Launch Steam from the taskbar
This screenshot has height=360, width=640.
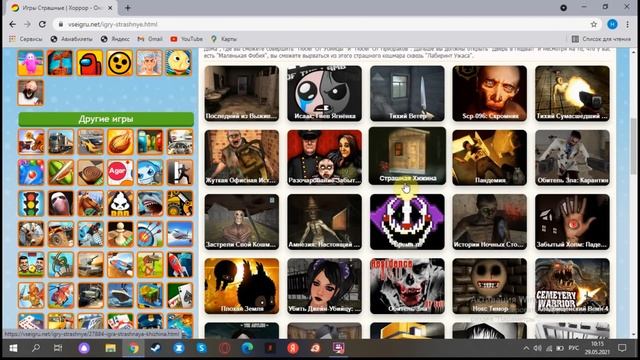156,348
